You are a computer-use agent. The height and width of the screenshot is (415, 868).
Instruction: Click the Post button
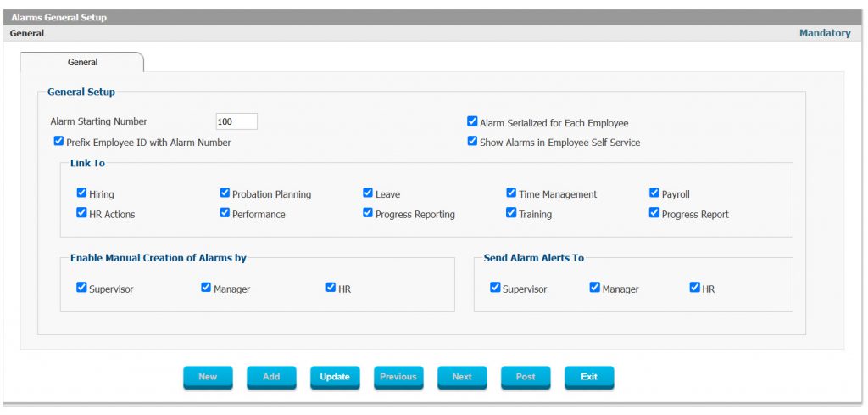coord(526,378)
